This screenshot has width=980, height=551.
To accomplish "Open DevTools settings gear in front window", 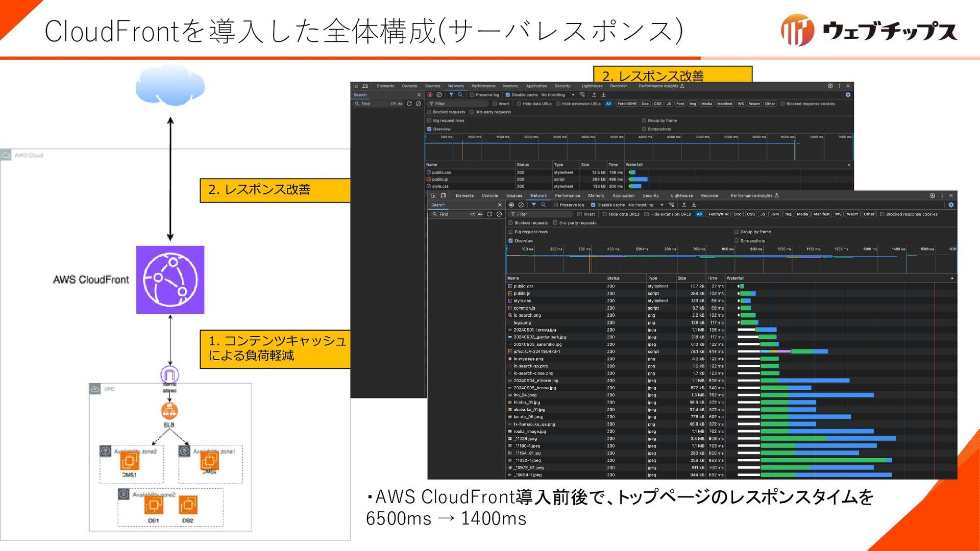I will pyautogui.click(x=933, y=196).
